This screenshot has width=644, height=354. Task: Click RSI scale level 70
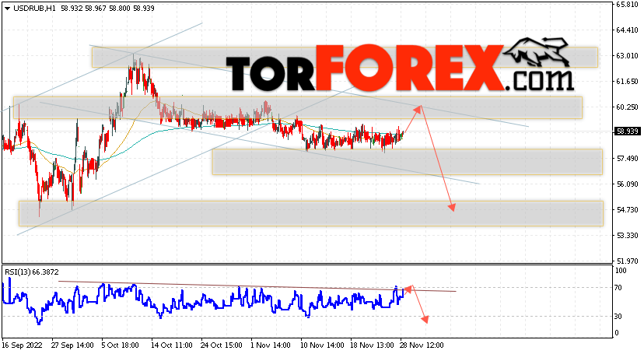[618, 287]
